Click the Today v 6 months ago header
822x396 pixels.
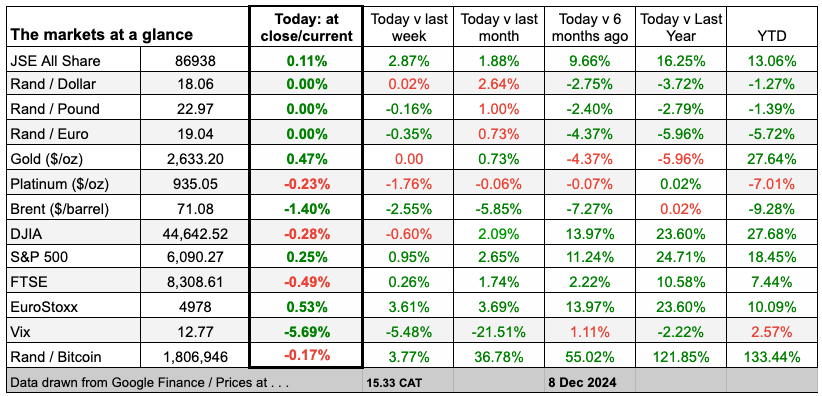pos(587,27)
